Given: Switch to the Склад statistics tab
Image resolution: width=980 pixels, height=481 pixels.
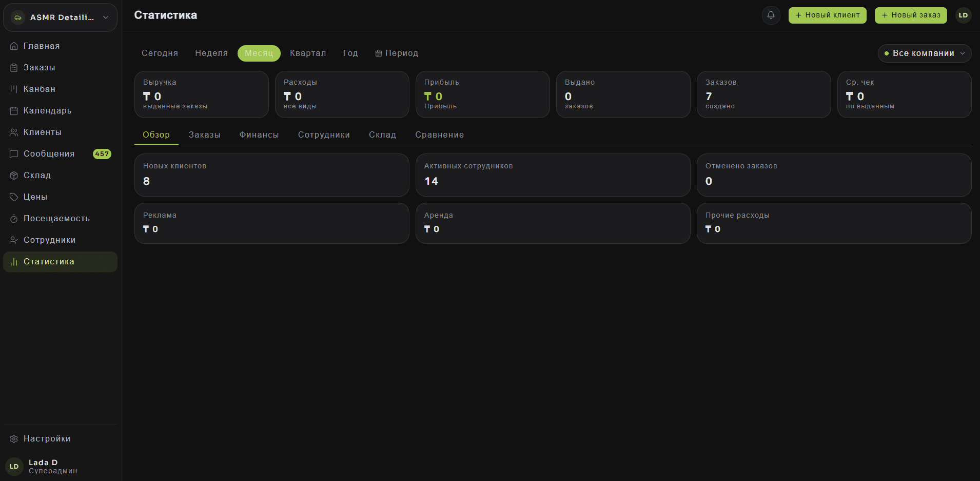Looking at the screenshot, I should tap(383, 135).
